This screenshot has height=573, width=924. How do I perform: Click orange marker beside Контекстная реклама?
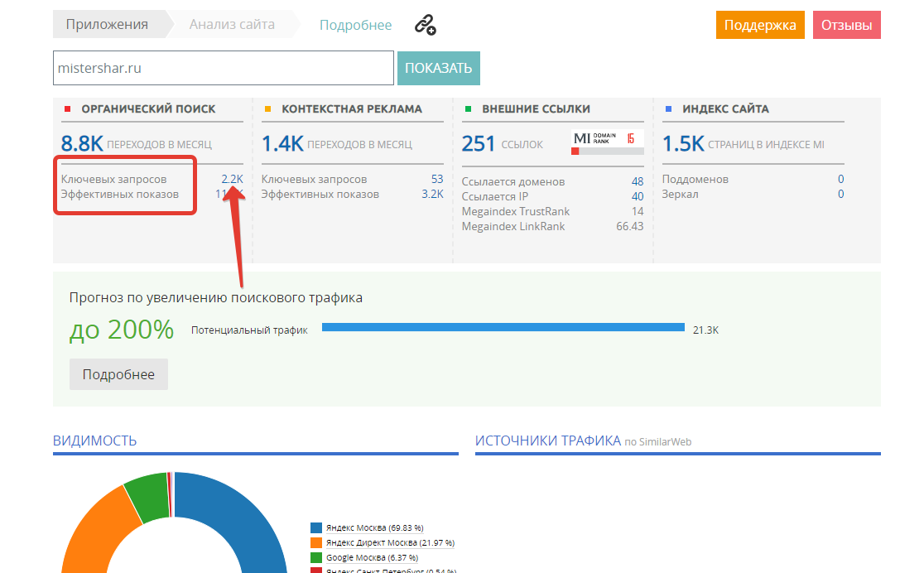pos(267,109)
